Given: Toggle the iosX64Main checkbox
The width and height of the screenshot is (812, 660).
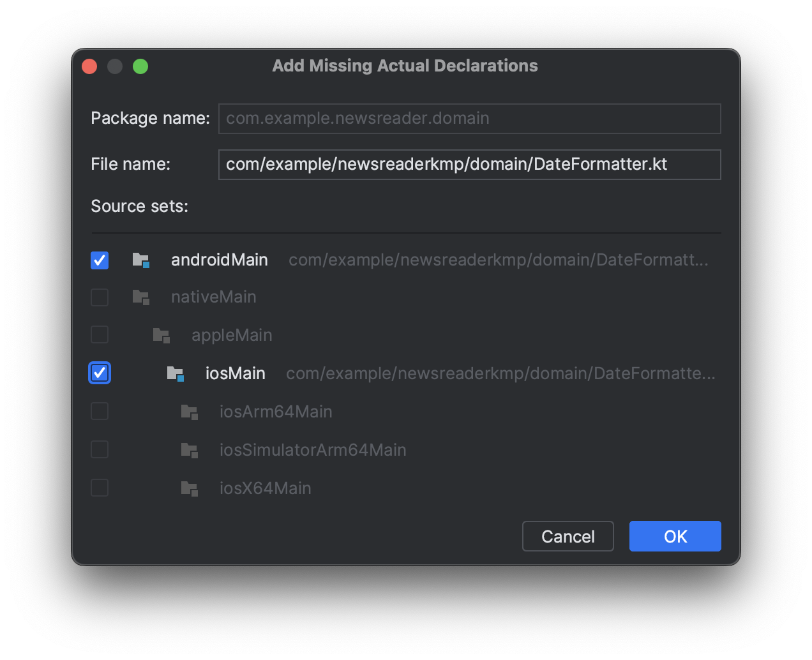Looking at the screenshot, I should point(100,488).
